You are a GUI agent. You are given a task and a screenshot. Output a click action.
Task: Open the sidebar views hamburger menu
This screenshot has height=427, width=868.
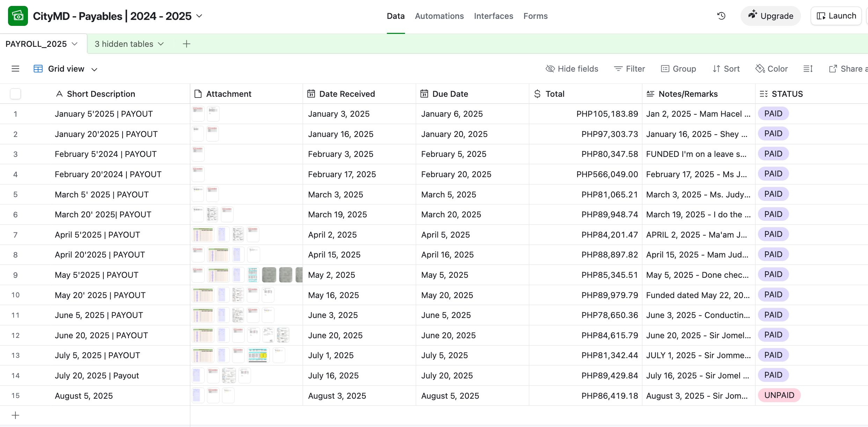15,69
